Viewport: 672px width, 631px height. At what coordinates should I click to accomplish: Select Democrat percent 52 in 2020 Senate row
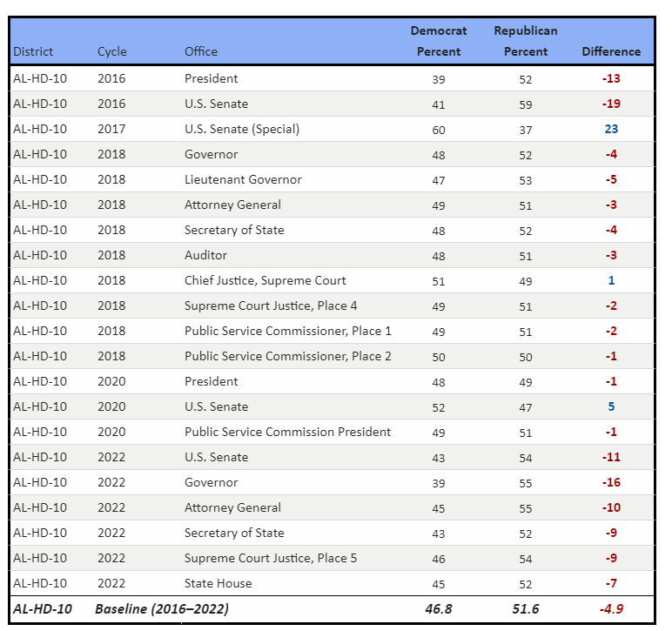tap(439, 407)
